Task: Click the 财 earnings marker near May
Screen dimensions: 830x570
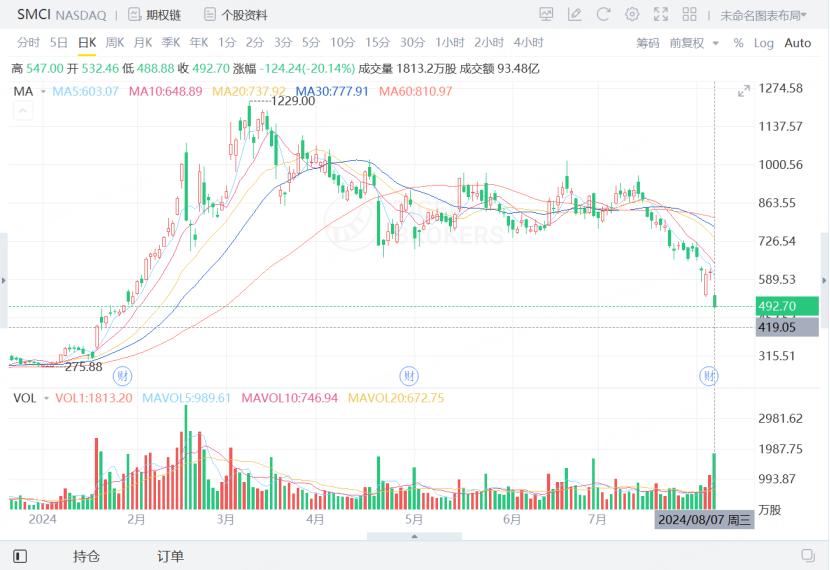Action: (x=409, y=376)
